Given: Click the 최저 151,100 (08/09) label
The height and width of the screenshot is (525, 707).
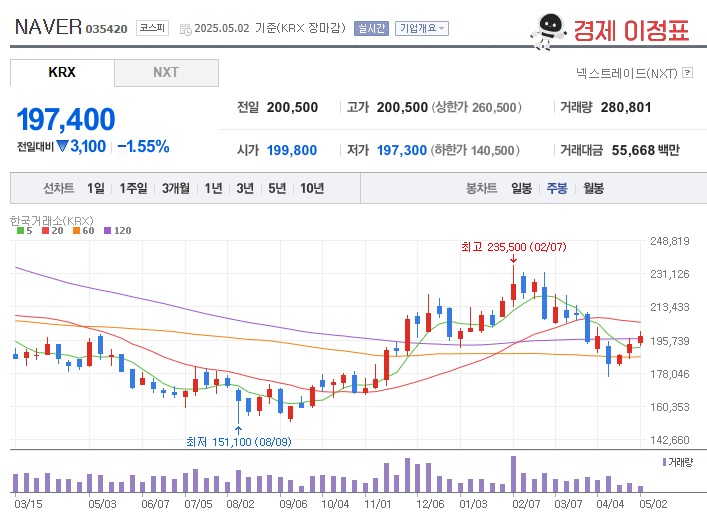Looking at the screenshot, I should [239, 442].
